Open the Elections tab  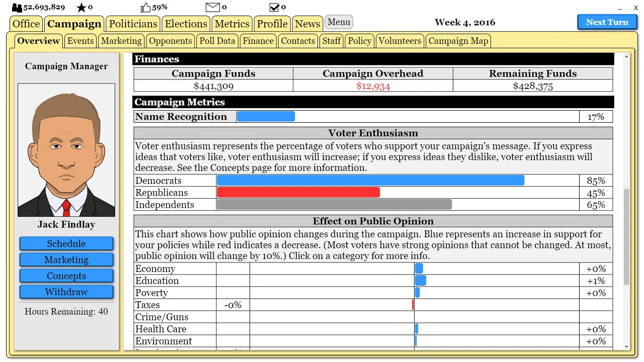(x=186, y=24)
